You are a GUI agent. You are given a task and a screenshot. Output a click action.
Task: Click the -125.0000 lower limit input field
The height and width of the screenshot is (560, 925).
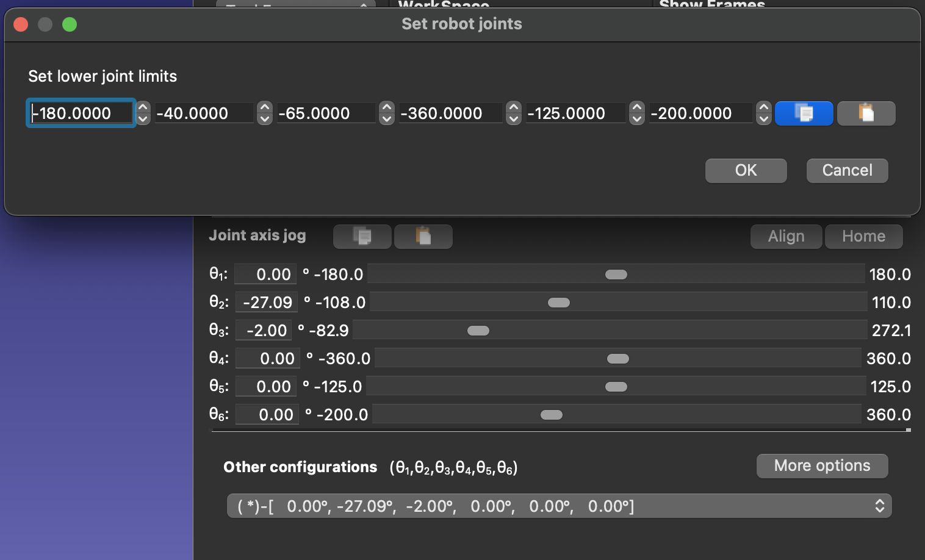pyautogui.click(x=575, y=113)
